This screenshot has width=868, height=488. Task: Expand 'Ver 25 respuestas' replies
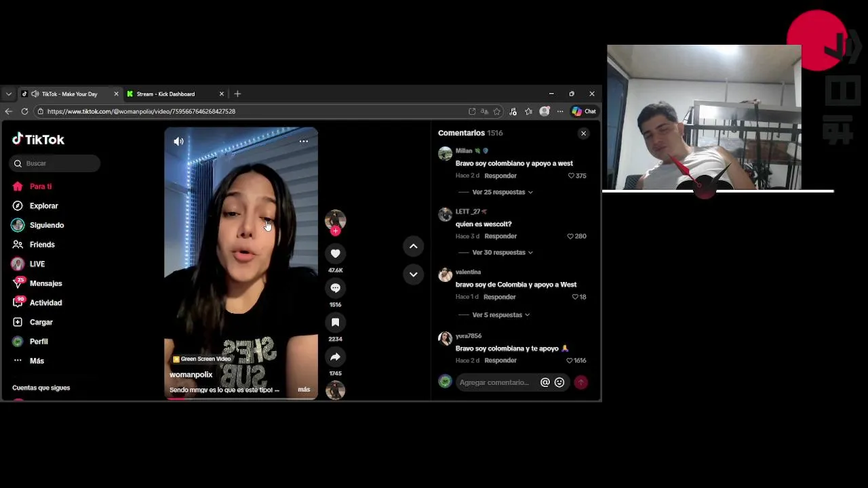click(502, 192)
